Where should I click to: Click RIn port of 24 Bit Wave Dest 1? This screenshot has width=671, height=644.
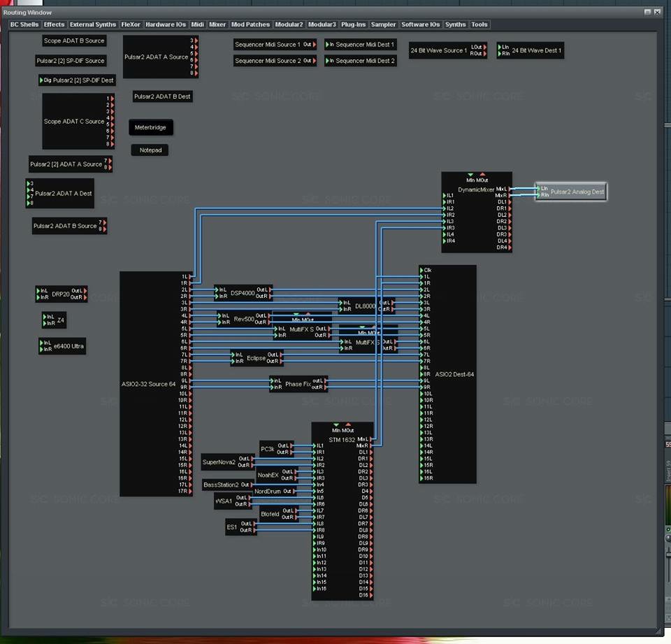point(499,54)
